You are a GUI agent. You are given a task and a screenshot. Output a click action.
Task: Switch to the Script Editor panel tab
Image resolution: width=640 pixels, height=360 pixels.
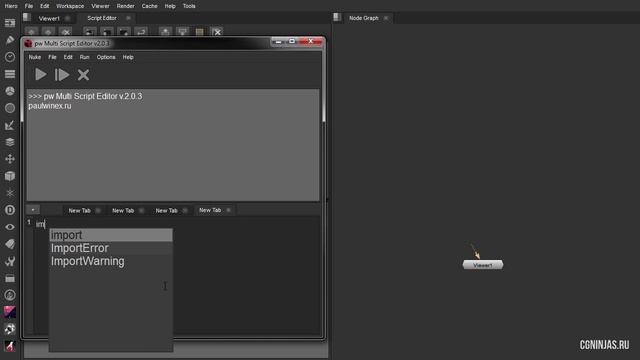[x=102, y=18]
